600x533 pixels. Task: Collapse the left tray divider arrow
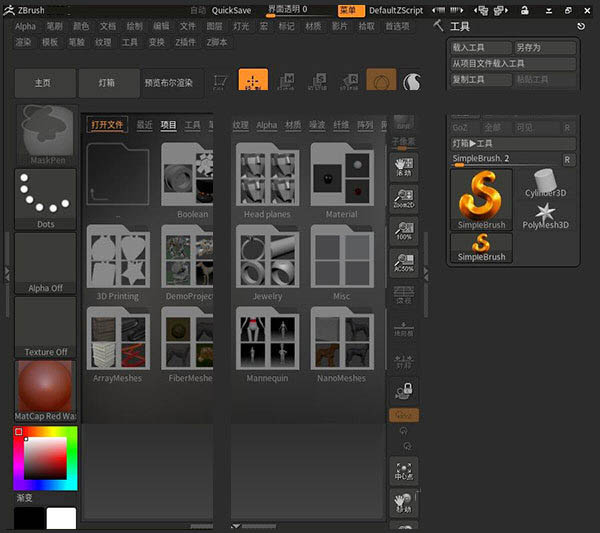[x=7, y=271]
